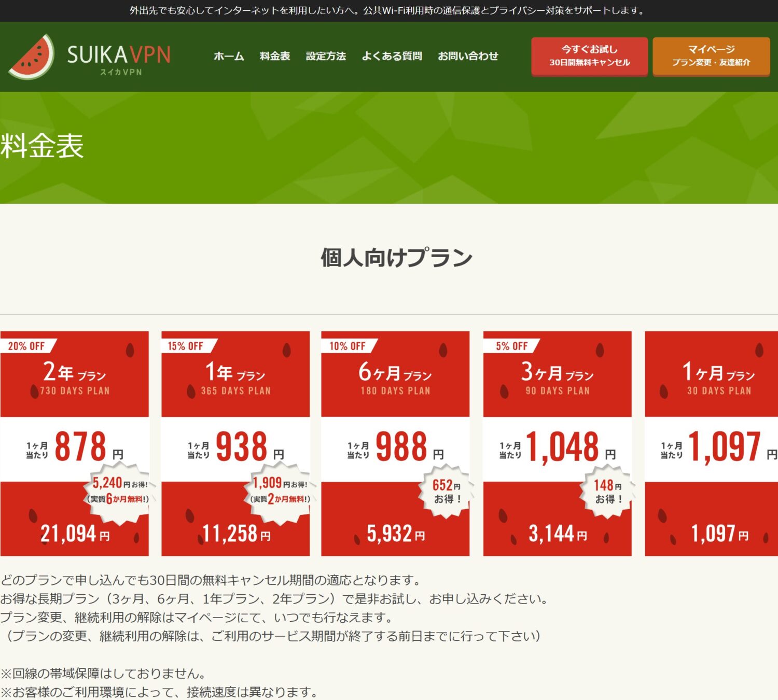Image resolution: width=778 pixels, height=700 pixels.
Task: Click the 料金表 page title banner text
Action: 42,146
